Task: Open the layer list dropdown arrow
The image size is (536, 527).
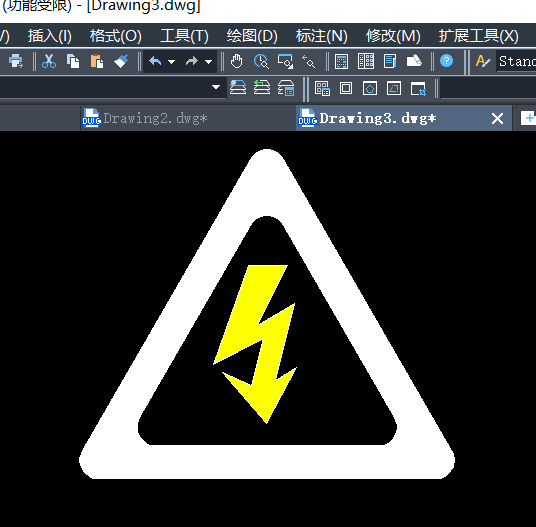Action: click(x=216, y=87)
